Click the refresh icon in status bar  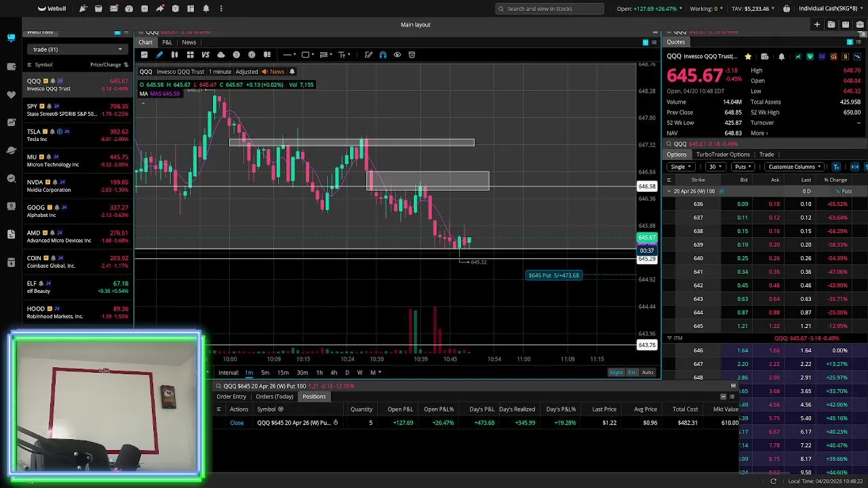pyautogui.click(x=773, y=481)
